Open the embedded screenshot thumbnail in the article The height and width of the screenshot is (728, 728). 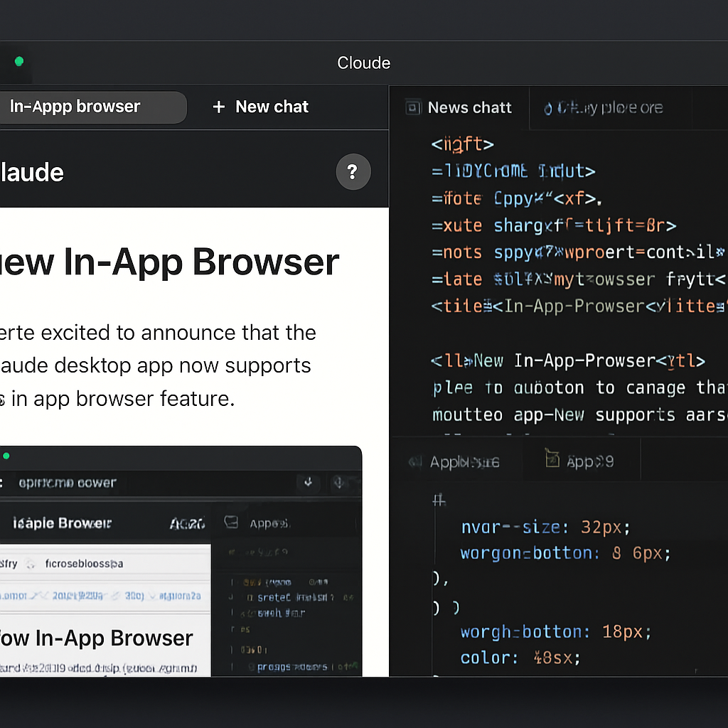coord(181,561)
